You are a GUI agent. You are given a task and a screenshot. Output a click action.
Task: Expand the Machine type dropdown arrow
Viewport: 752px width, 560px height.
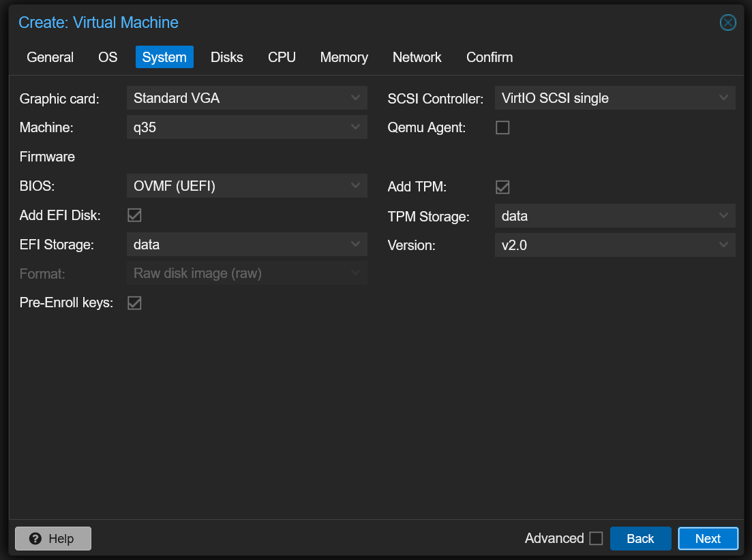click(x=355, y=127)
